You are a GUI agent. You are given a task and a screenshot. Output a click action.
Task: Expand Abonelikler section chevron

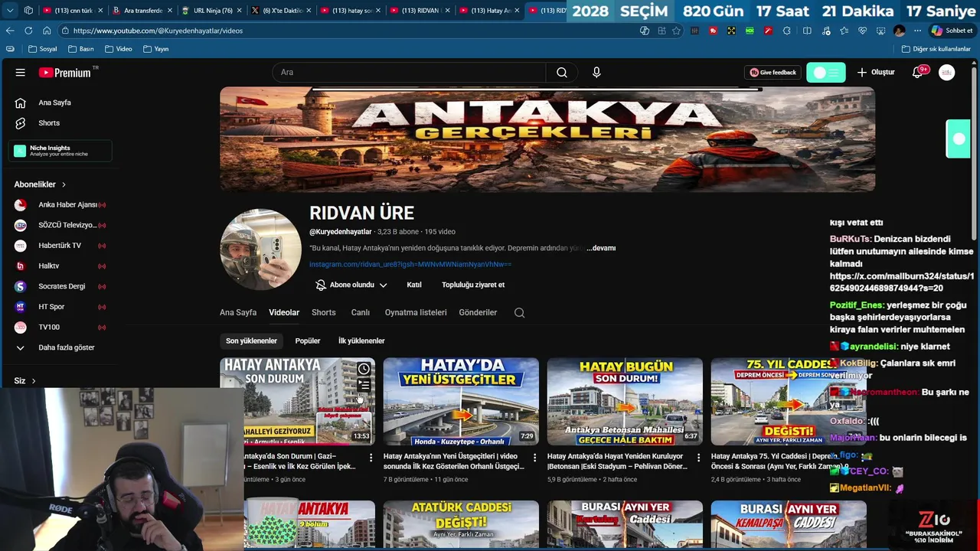(64, 184)
